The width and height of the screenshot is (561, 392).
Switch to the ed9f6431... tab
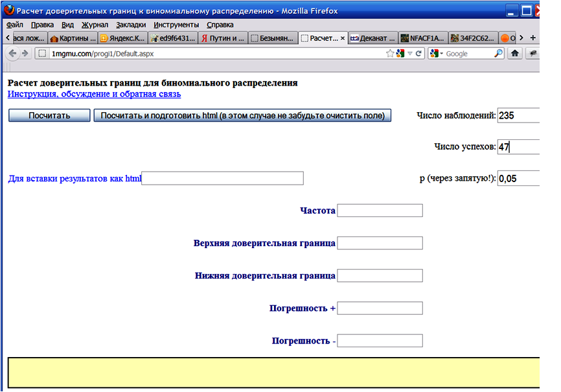click(x=173, y=38)
